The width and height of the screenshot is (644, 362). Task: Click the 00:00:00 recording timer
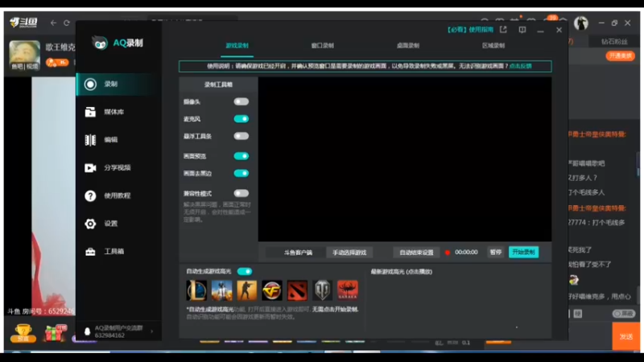point(466,253)
